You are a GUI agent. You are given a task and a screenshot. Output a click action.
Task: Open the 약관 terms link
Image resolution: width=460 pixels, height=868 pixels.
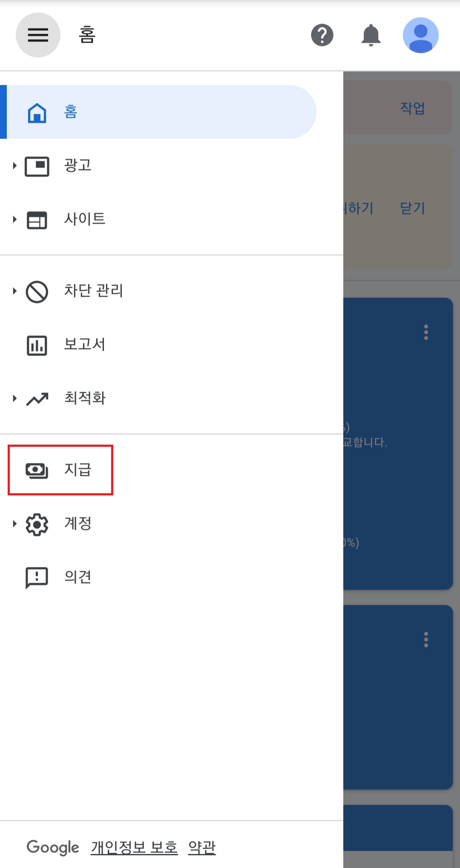point(202,847)
